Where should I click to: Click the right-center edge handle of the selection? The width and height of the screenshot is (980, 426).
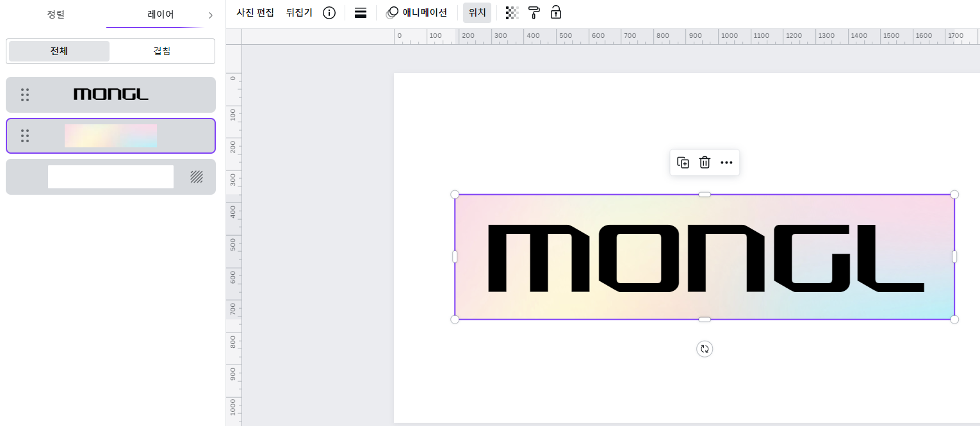click(x=954, y=256)
